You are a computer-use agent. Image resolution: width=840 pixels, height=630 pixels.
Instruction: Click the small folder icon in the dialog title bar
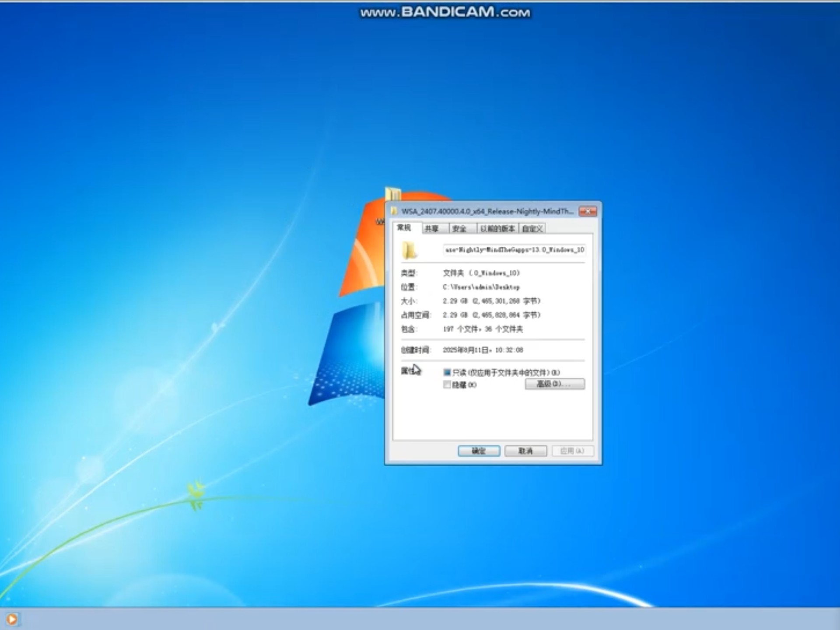tap(395, 211)
